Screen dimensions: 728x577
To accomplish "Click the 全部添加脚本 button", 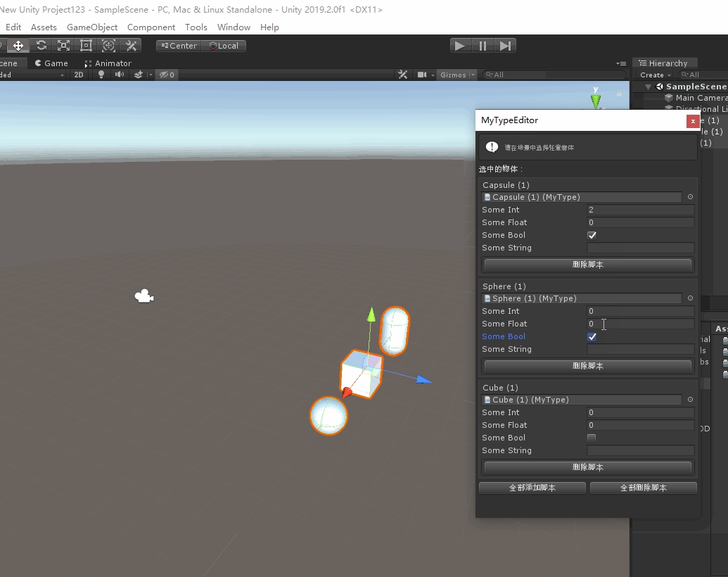I will tap(532, 488).
